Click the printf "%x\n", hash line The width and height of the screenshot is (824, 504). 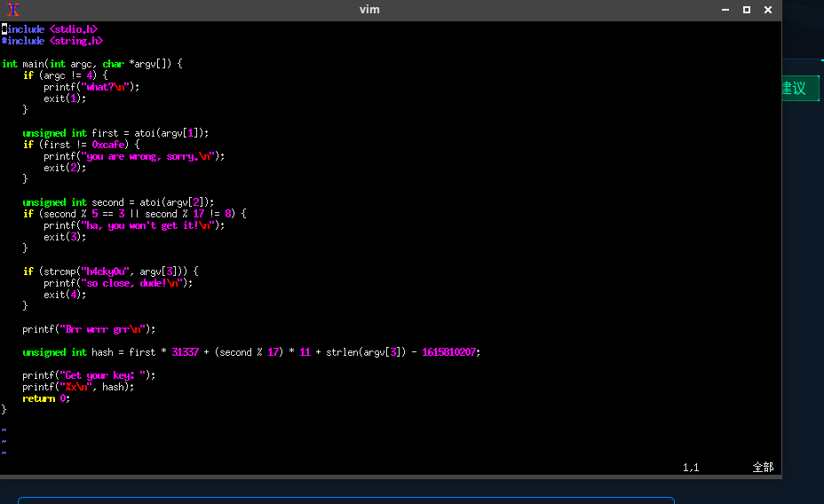[x=78, y=388]
